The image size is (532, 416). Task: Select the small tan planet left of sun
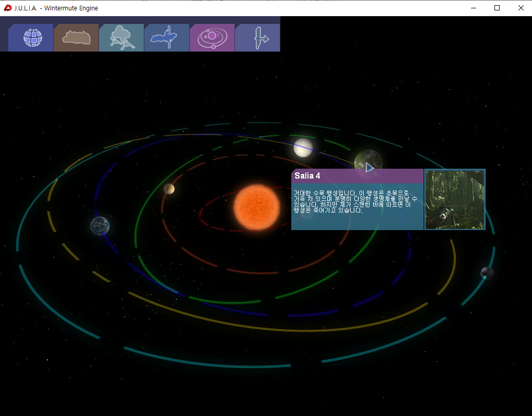tap(169, 189)
